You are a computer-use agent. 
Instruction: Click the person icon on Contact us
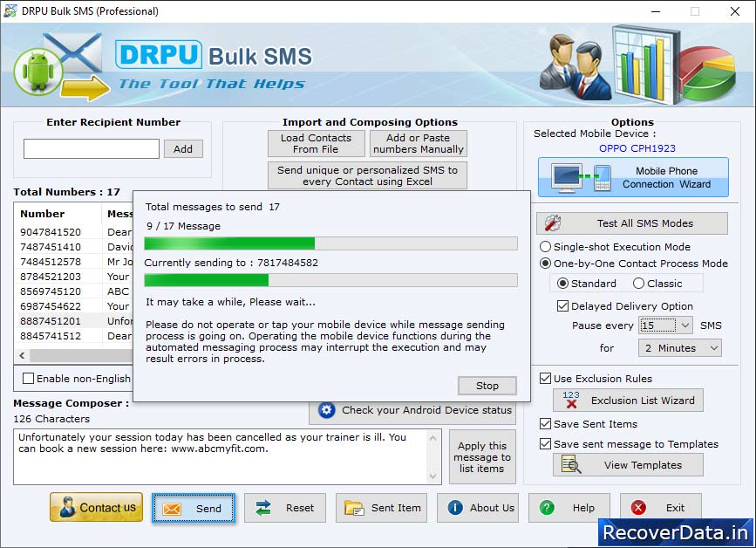click(x=67, y=508)
